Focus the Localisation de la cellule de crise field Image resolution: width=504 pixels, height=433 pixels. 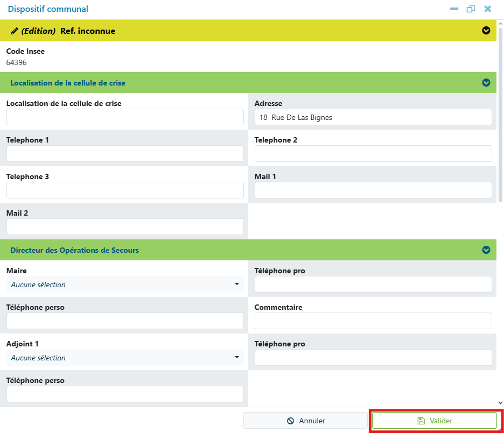[125, 117]
